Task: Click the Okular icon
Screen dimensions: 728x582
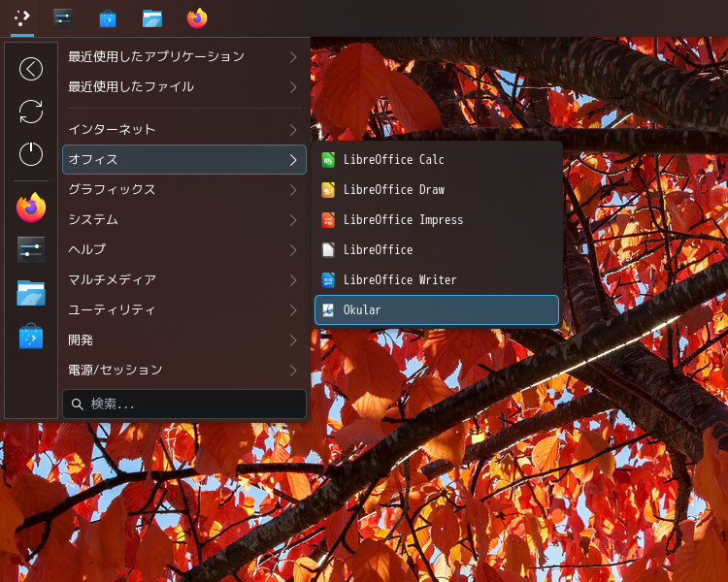Action: [x=328, y=309]
